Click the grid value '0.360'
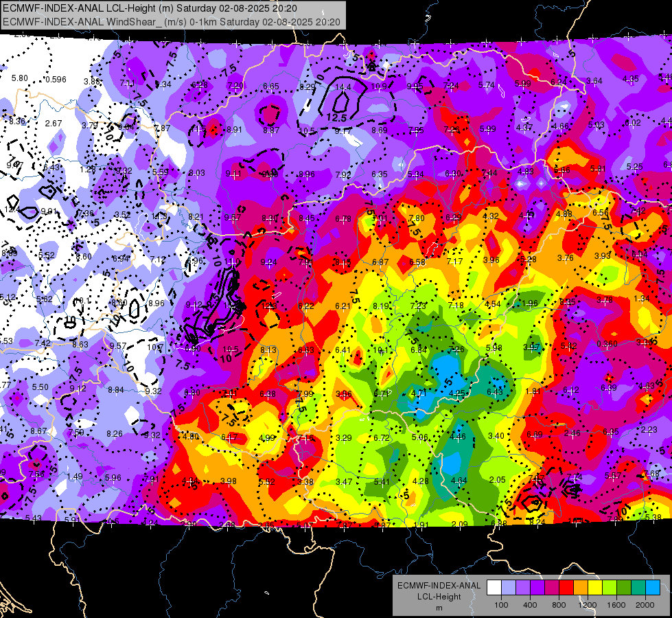This screenshot has width=672, height=618. pyautogui.click(x=607, y=344)
